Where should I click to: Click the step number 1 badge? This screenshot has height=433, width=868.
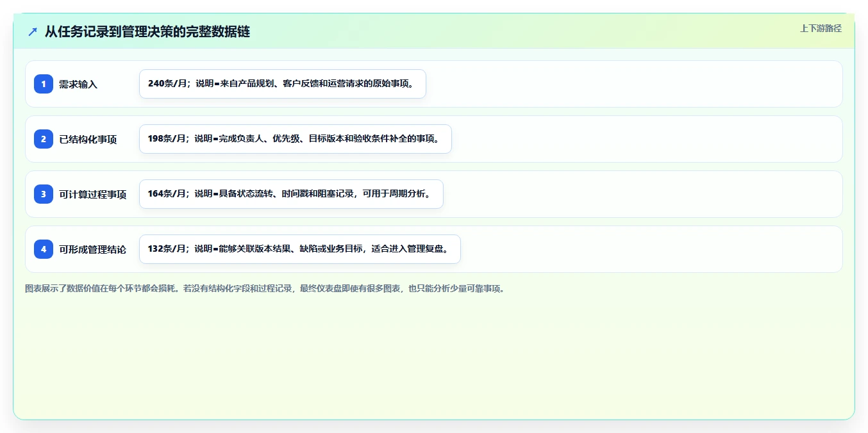(44, 84)
